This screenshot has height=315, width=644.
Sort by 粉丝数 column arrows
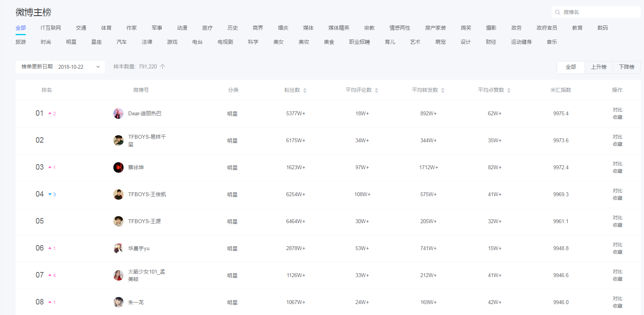[x=305, y=90]
